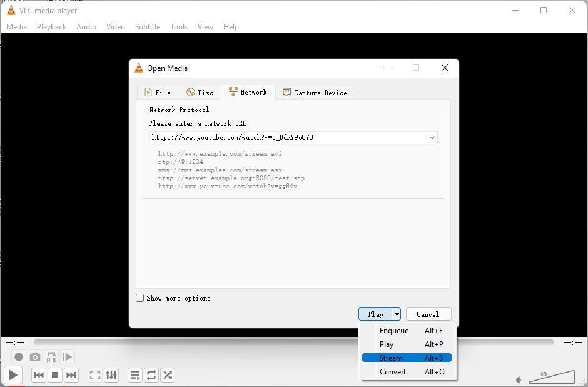
Task: Toggle the A-B loop button
Action: pyautogui.click(x=51, y=357)
